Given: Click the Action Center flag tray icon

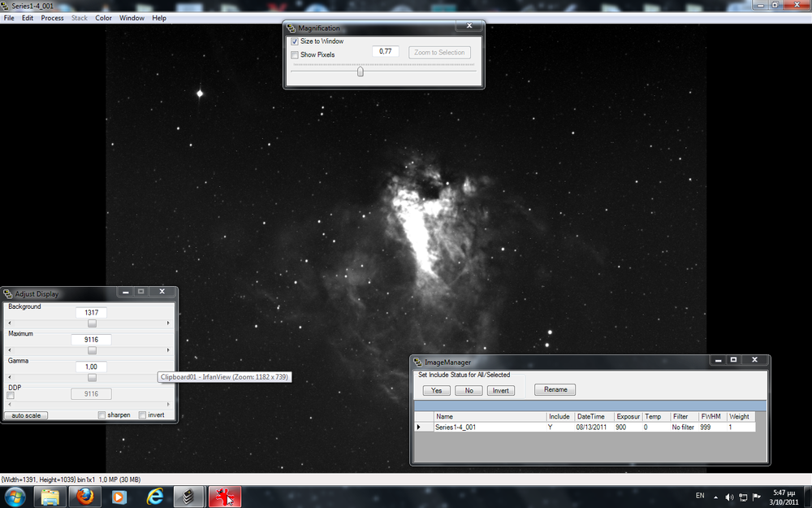Looking at the screenshot, I should pos(756,497).
